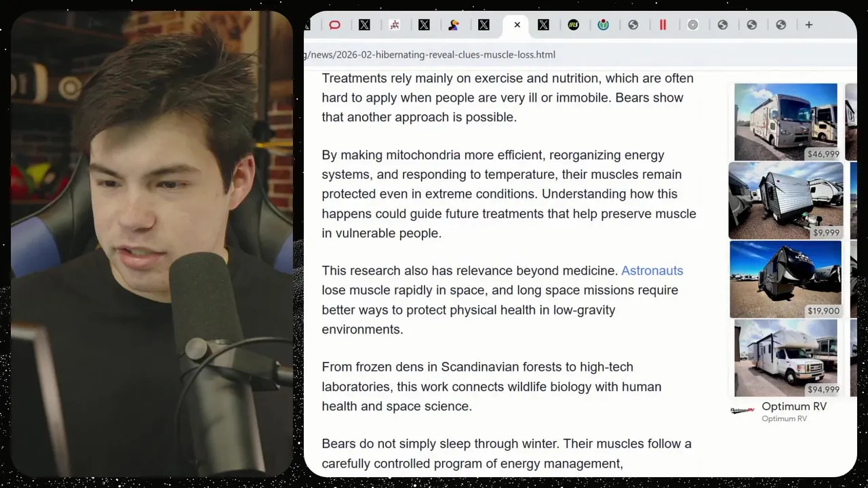868x488 pixels.
Task: Open the X tab between molecule and bird tabs
Action: (x=425, y=25)
